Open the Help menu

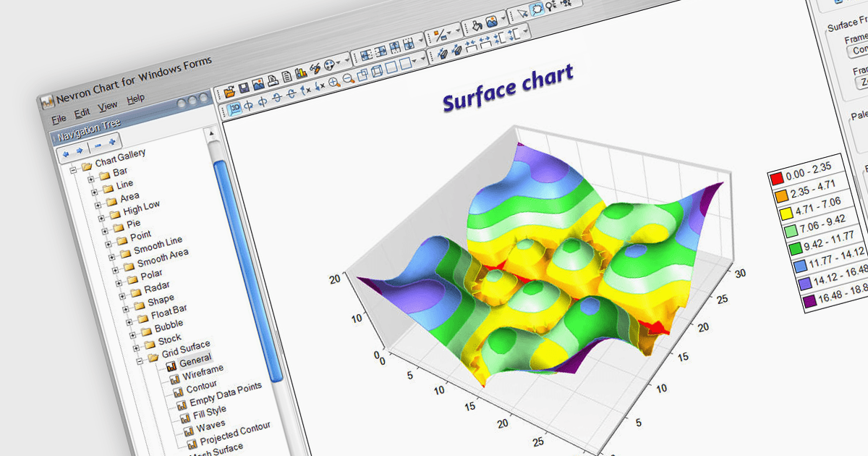click(x=135, y=99)
